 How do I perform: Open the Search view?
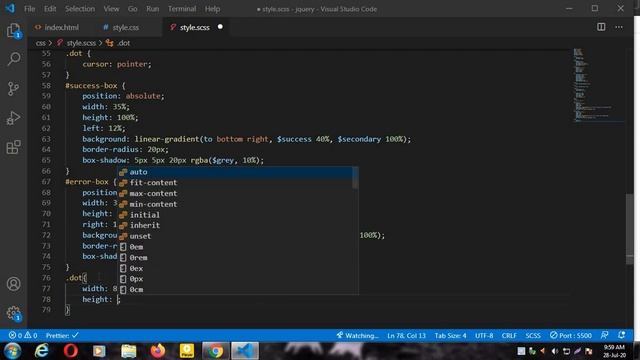pyautogui.click(x=13, y=59)
